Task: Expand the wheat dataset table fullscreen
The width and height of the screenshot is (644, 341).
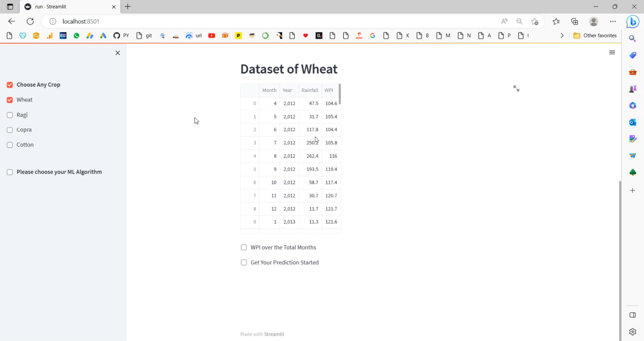Action: coord(516,88)
